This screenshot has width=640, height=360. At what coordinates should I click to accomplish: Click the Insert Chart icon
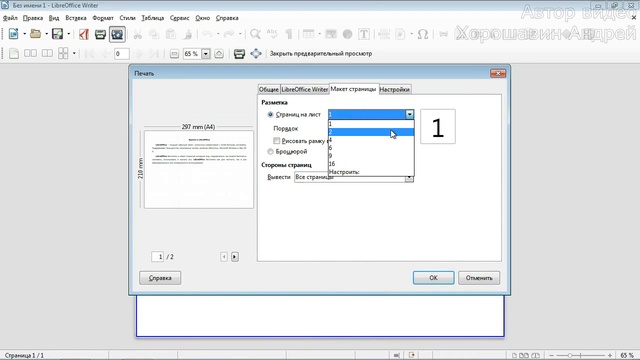click(x=347, y=34)
